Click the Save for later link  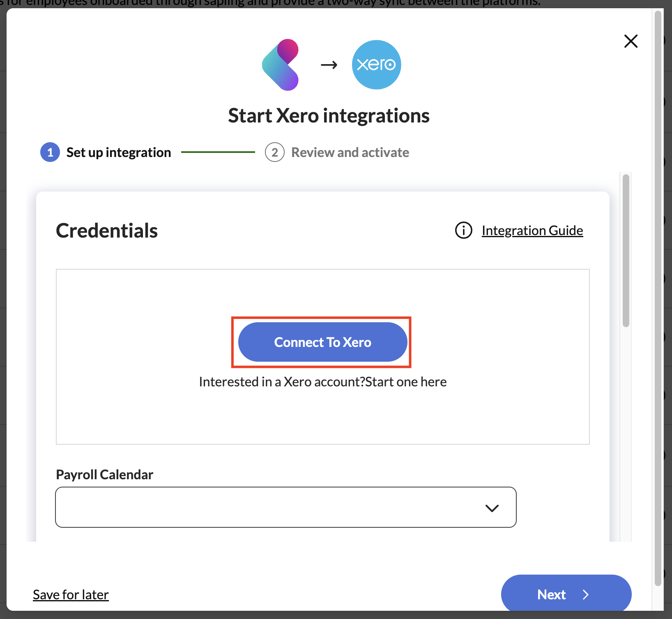click(x=71, y=595)
